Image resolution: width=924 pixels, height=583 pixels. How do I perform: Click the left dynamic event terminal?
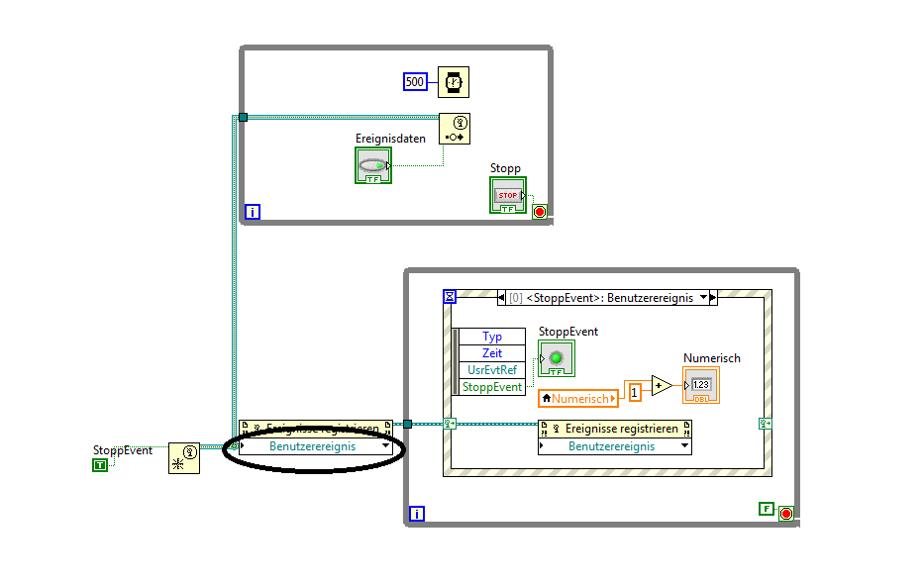(x=450, y=424)
